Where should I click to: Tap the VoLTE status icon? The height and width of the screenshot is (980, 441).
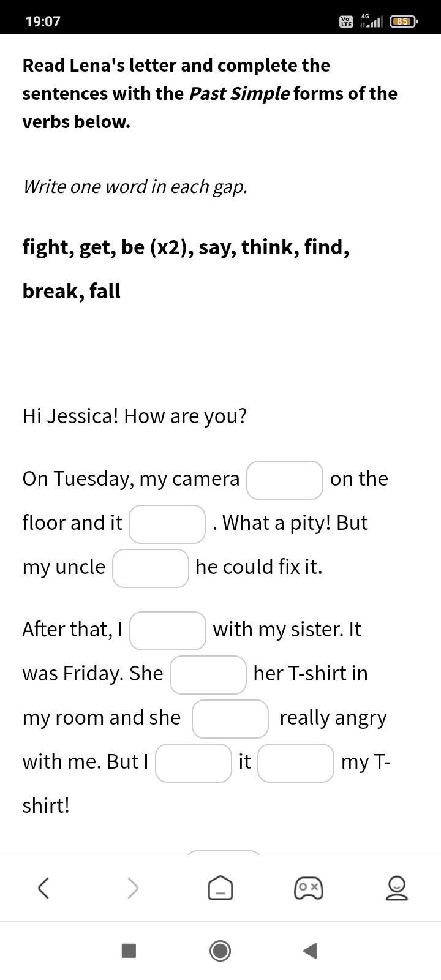[x=346, y=21]
